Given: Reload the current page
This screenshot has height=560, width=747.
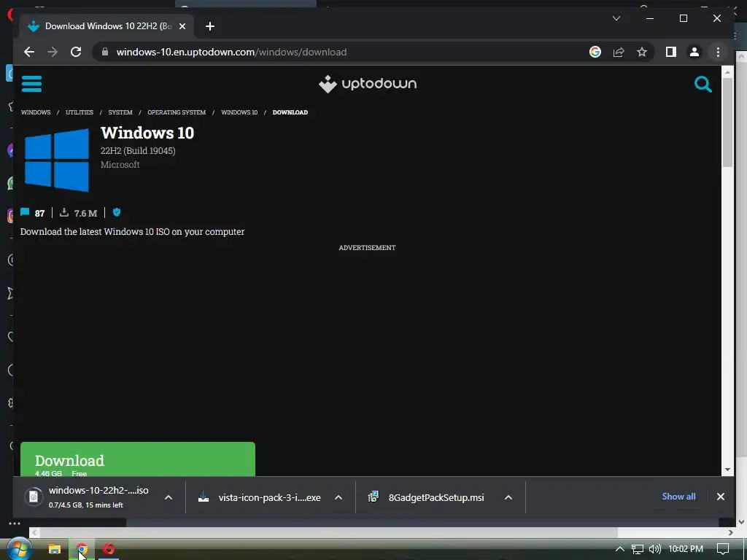Looking at the screenshot, I should [x=76, y=52].
